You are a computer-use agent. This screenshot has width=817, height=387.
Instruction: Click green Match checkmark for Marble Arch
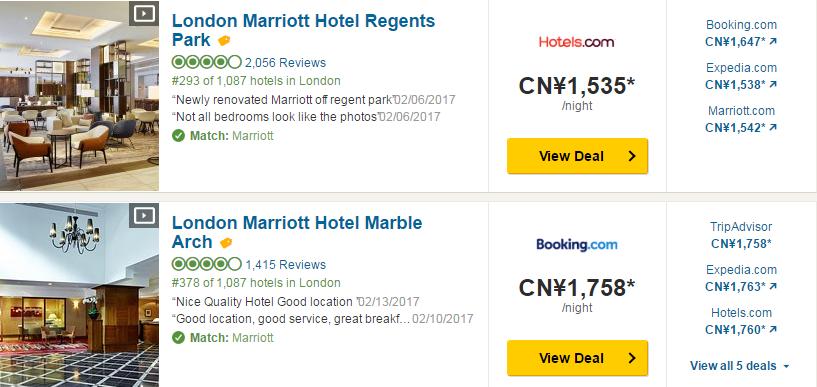point(179,338)
